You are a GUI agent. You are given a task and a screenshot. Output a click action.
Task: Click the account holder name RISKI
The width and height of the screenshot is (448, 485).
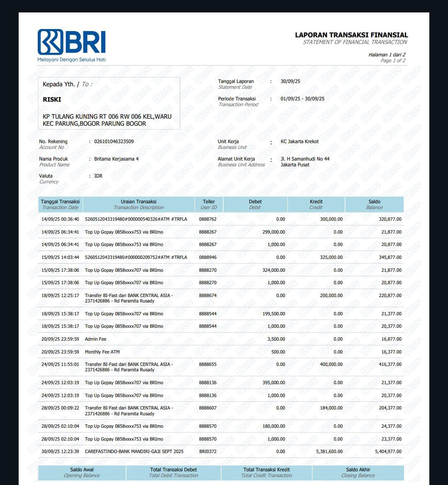click(x=52, y=100)
